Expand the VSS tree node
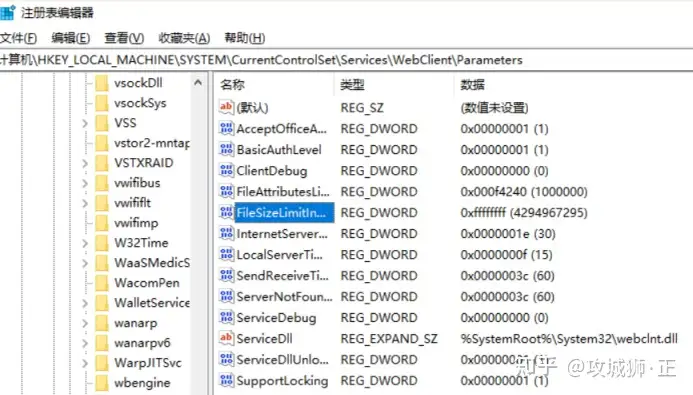The width and height of the screenshot is (693, 395). (85, 123)
